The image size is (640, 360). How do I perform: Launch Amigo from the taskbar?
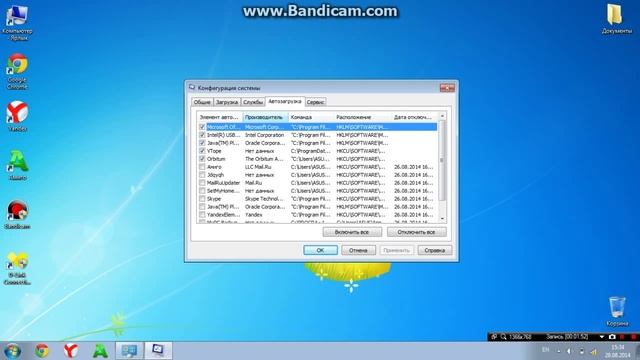click(100, 351)
